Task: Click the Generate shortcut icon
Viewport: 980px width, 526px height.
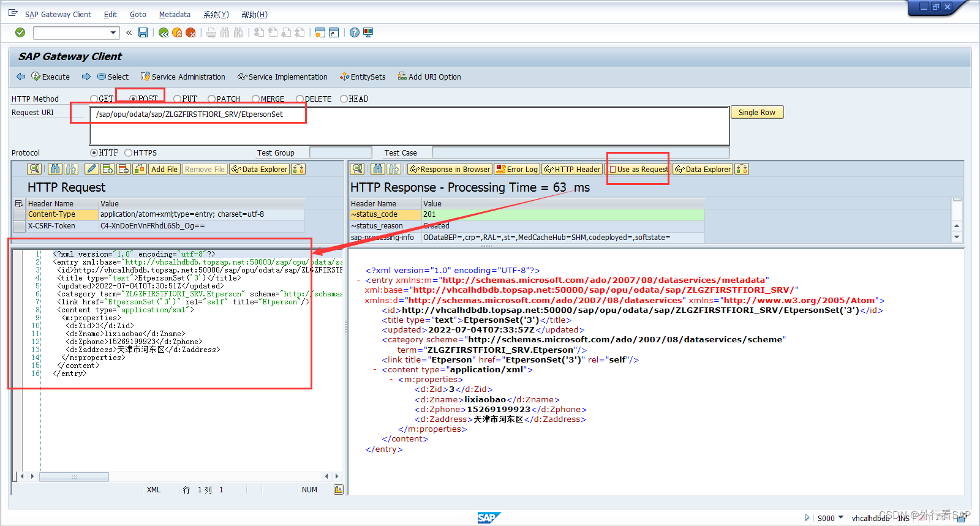Action: pyautogui.click(x=334, y=32)
